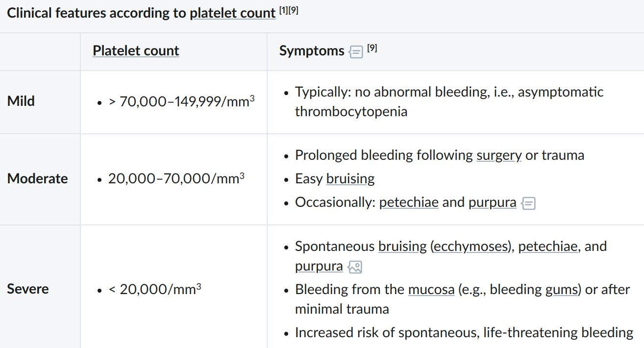Open citation [9] in the table title

(293, 10)
